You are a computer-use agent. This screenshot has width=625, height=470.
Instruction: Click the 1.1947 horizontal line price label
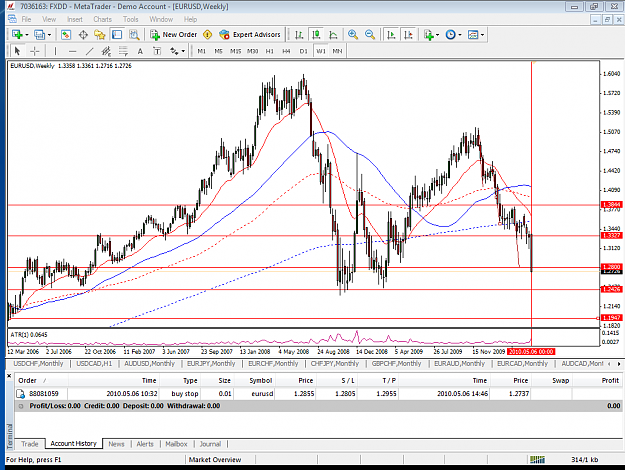coord(611,317)
